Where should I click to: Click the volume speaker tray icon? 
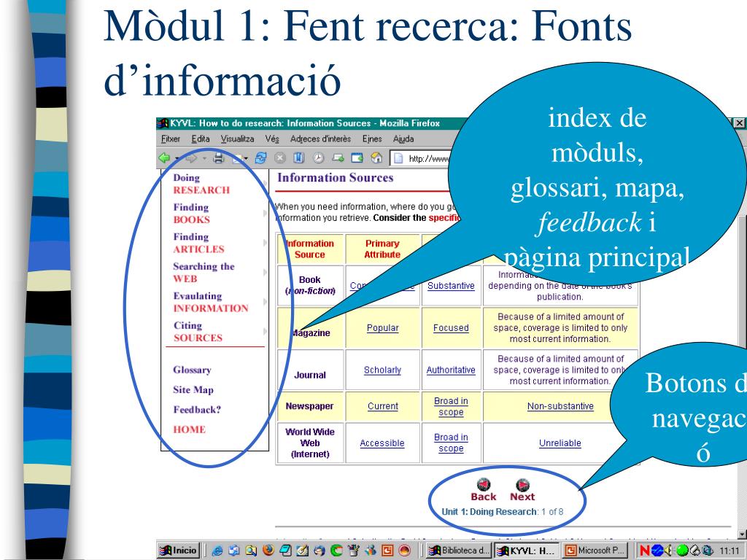pos(668,551)
